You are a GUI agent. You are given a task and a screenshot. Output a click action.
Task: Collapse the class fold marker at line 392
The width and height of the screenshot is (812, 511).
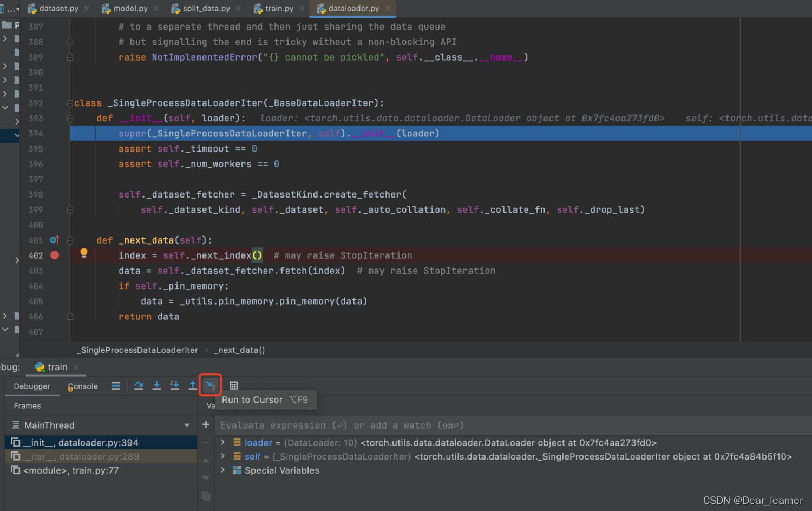click(x=70, y=103)
